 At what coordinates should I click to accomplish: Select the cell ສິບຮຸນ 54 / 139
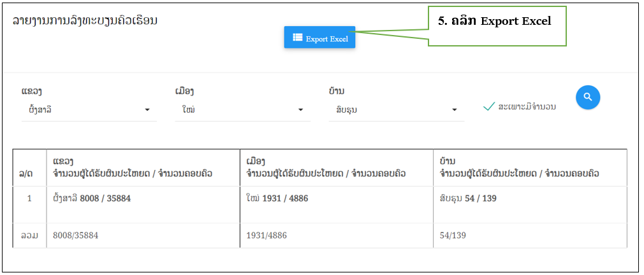pyautogui.click(x=468, y=199)
